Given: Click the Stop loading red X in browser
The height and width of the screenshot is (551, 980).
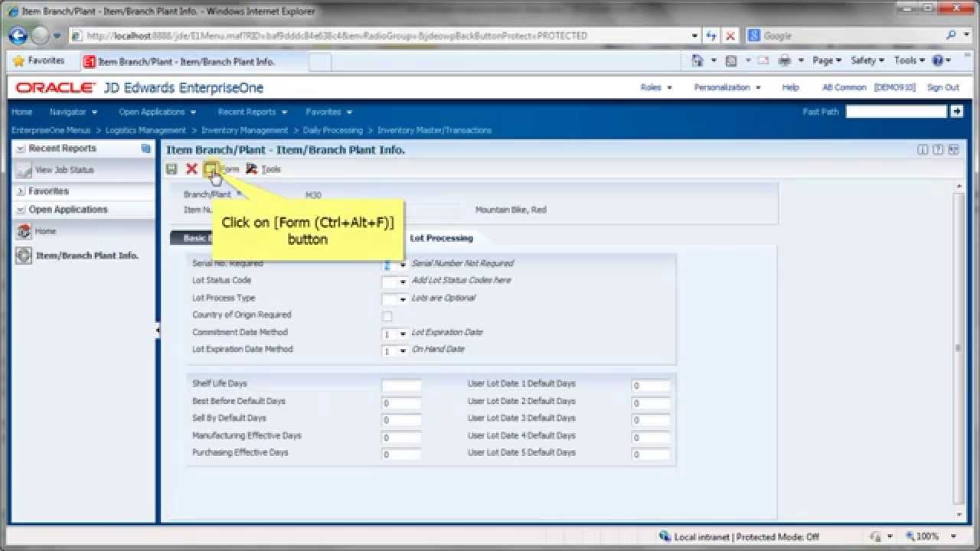Looking at the screenshot, I should pos(730,35).
